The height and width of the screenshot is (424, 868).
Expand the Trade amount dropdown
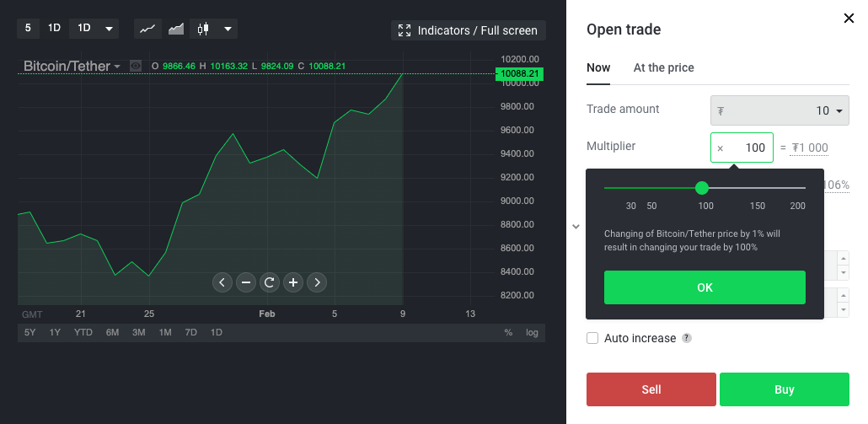pos(840,111)
